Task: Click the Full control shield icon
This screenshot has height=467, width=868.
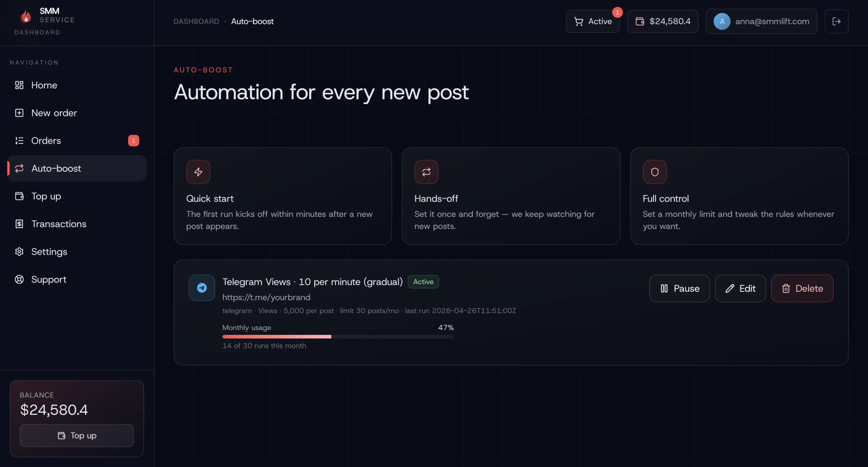Action: point(655,172)
